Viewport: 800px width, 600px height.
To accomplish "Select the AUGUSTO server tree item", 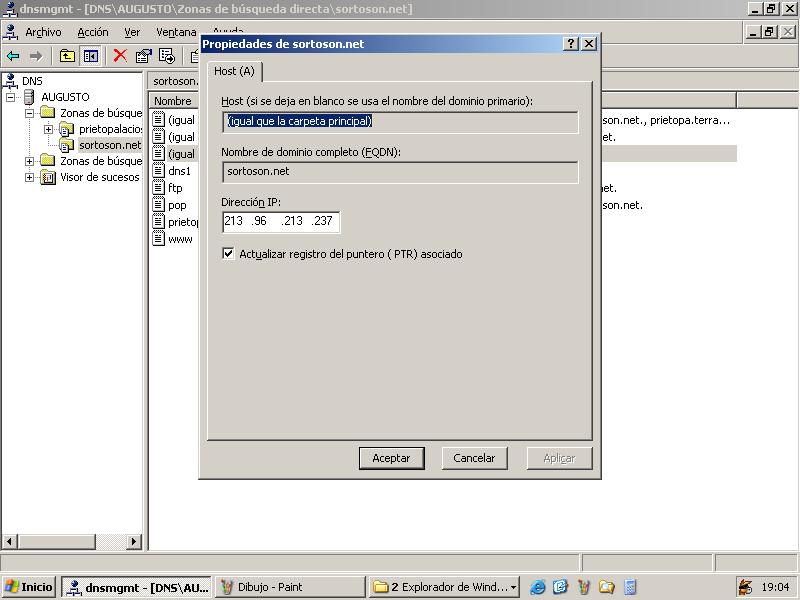I will click(x=65, y=97).
